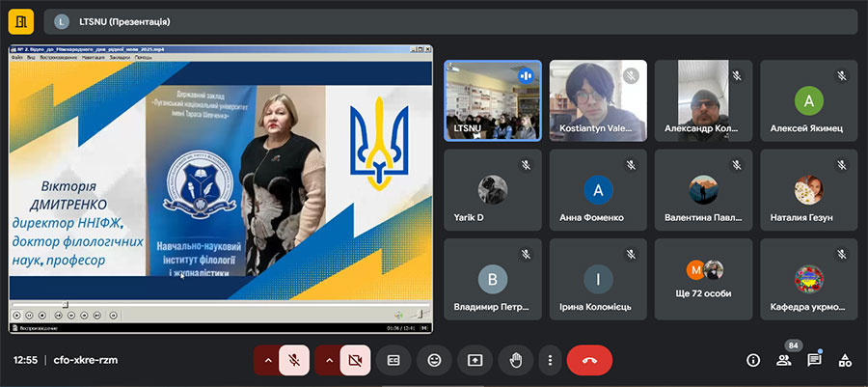Image resolution: width=868 pixels, height=387 pixels.
Task: Click the media player volume slider
Action: coord(420,315)
